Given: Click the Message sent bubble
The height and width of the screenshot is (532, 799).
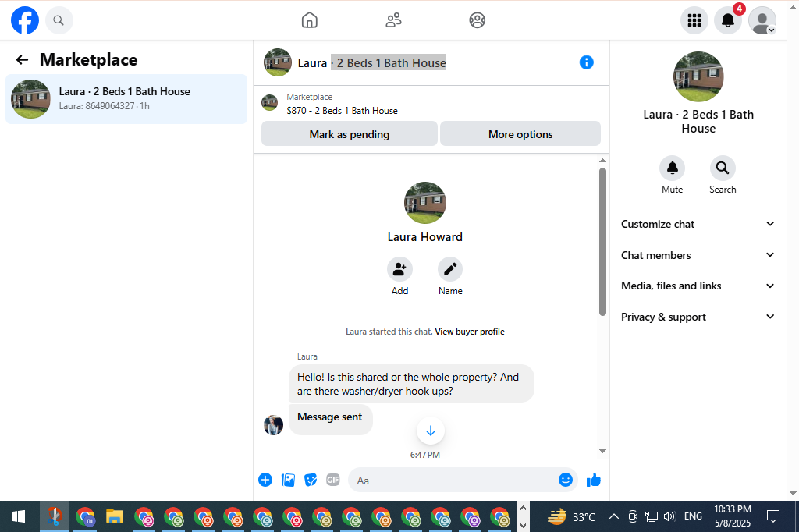Looking at the screenshot, I should (330, 420).
